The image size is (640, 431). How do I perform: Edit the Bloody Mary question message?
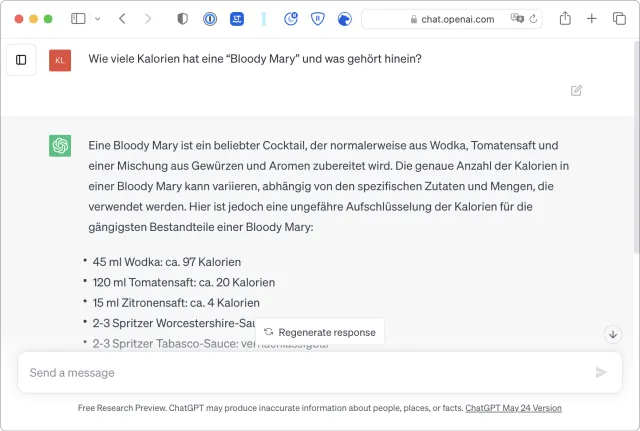(x=576, y=90)
